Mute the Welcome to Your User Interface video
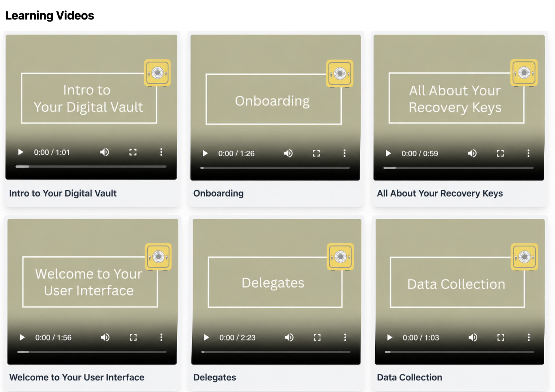 pos(105,337)
